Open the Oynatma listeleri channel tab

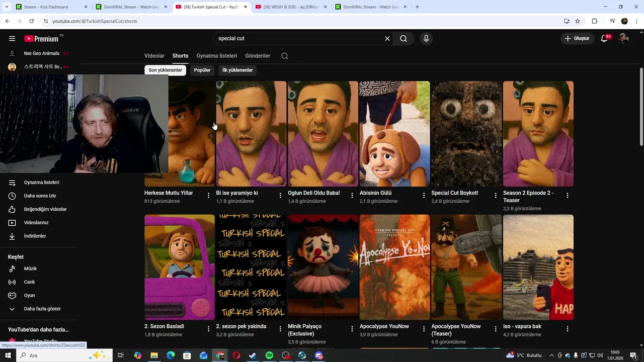click(217, 56)
